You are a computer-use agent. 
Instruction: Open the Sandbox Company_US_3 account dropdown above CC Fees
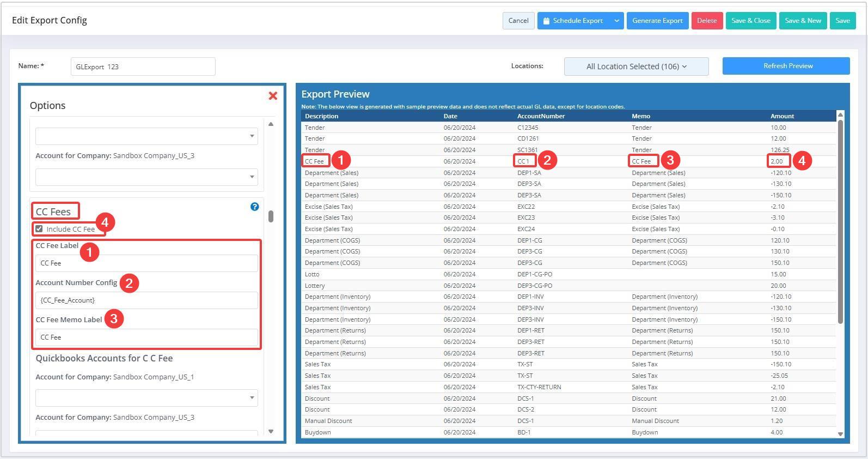146,177
